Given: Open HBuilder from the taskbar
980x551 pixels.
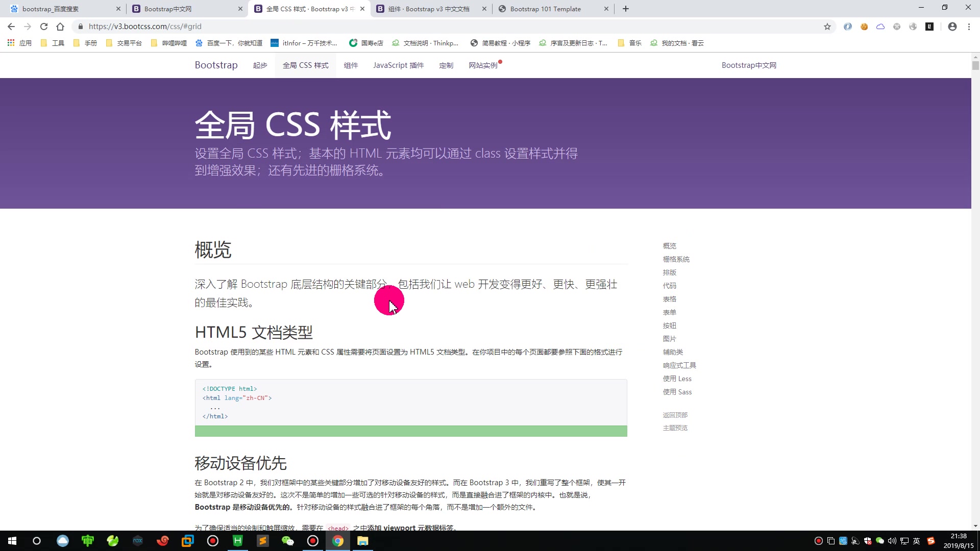Looking at the screenshot, I should (x=238, y=541).
